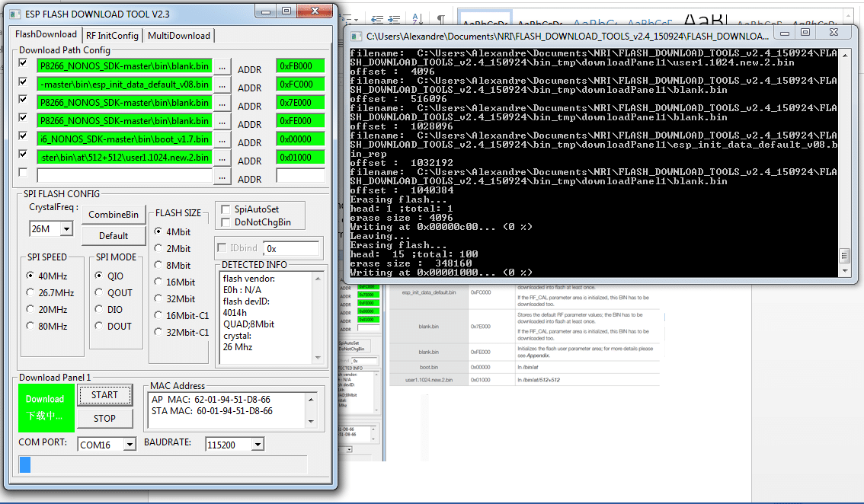
Task: Click browse button for boot_v1.7.bin path
Action: coord(222,140)
